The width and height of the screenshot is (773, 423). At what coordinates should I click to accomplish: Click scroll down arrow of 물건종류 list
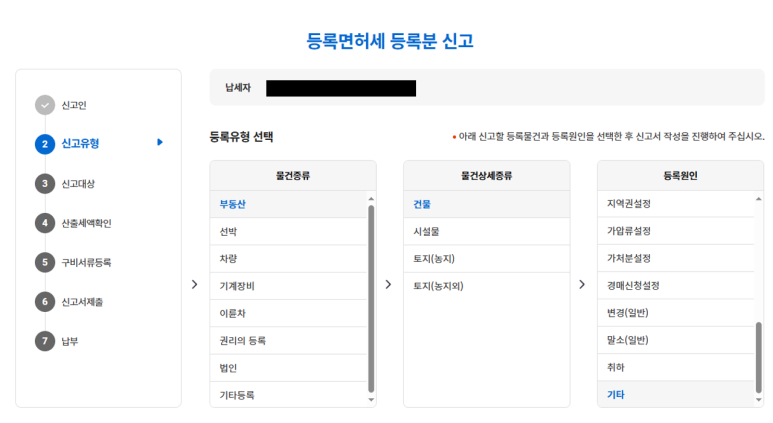tap(371, 400)
